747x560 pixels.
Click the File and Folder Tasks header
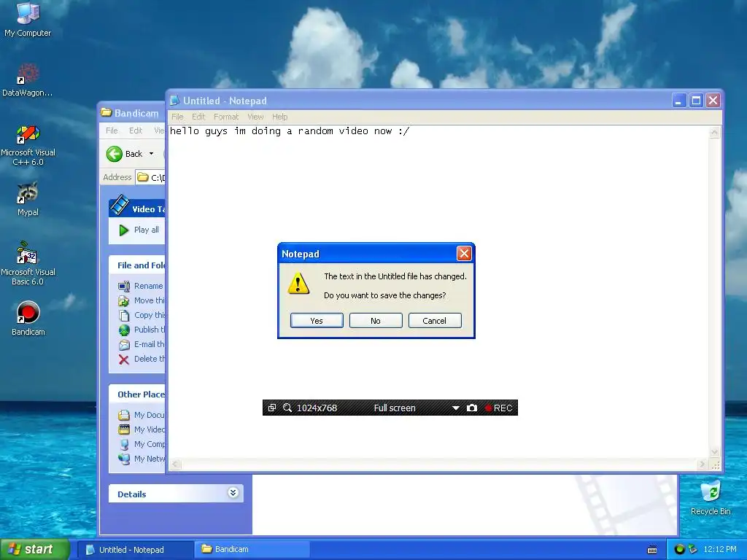click(137, 265)
